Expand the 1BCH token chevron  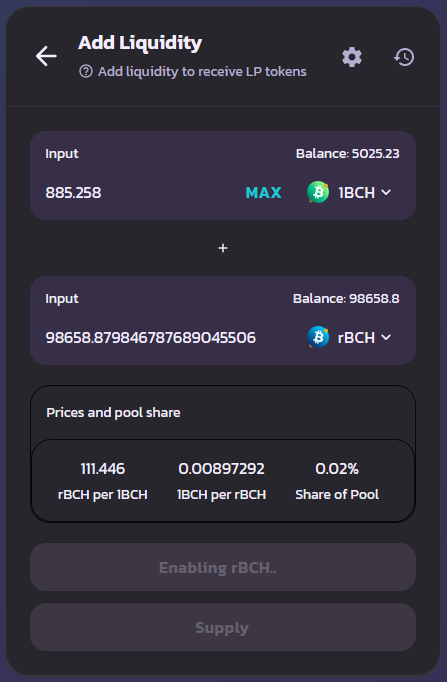point(386,192)
